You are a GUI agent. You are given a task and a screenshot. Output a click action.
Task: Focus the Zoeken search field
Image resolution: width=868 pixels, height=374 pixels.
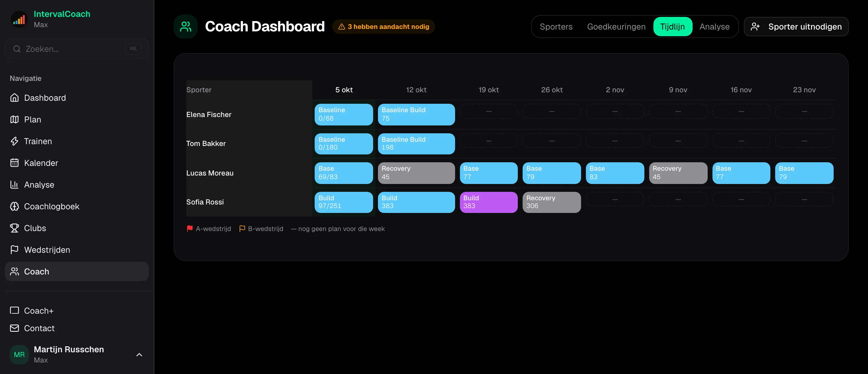(x=77, y=49)
